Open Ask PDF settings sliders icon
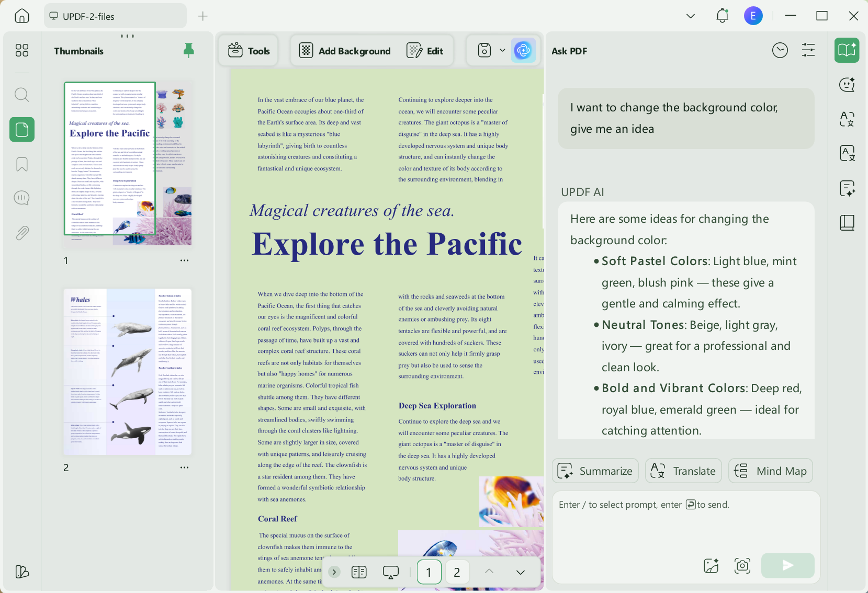 (808, 50)
